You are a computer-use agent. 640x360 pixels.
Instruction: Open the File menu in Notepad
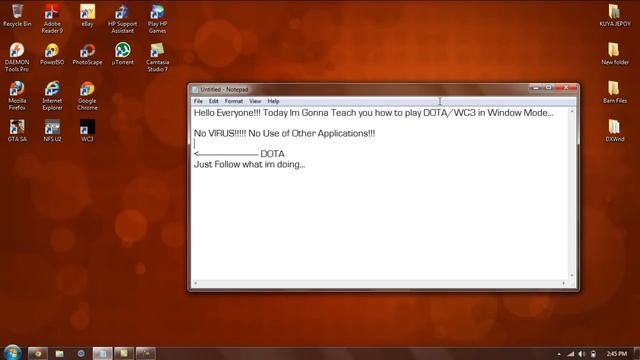point(198,101)
